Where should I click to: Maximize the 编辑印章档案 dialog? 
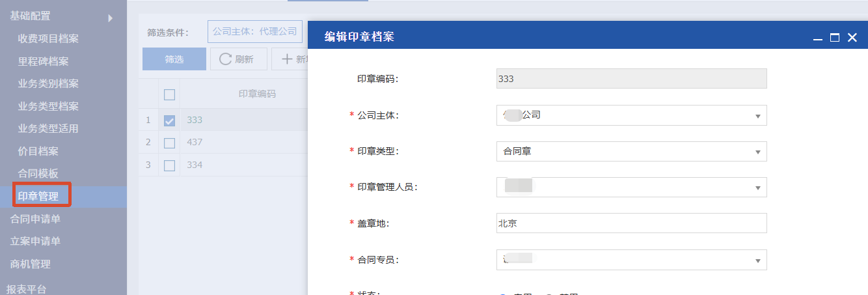pos(835,38)
